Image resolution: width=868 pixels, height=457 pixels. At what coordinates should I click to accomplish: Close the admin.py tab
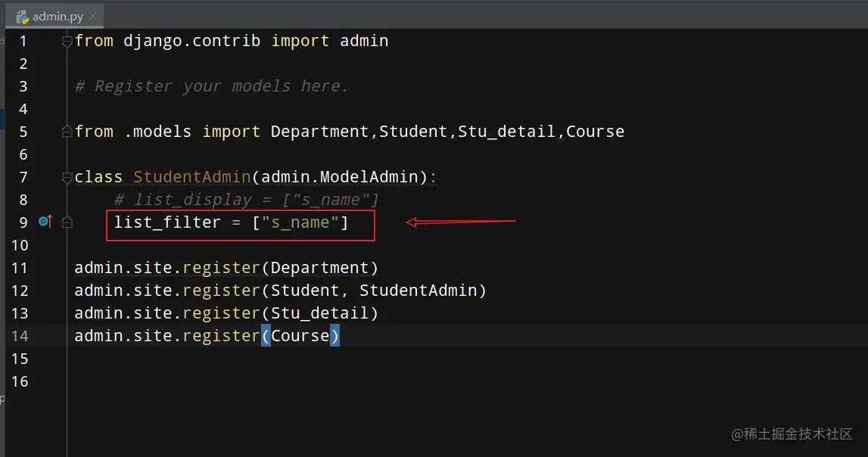pos(93,17)
